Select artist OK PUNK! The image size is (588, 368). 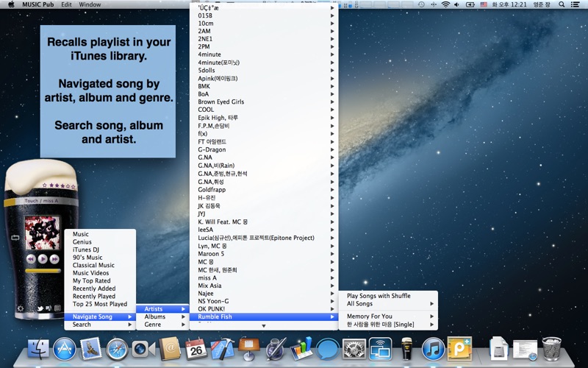pyautogui.click(x=264, y=308)
